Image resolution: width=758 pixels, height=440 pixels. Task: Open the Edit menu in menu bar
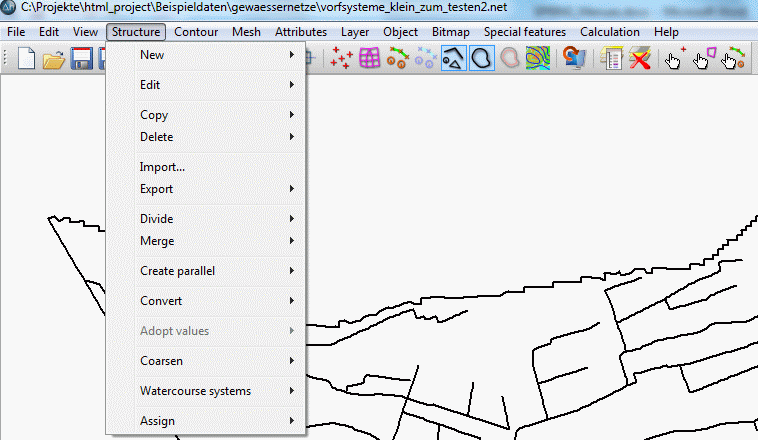tap(49, 32)
